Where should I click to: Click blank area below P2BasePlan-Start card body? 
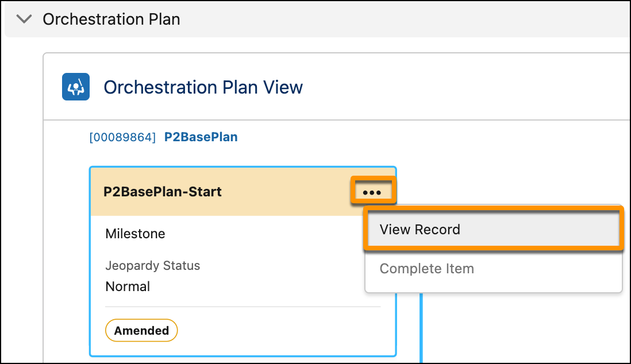[x=241, y=360]
